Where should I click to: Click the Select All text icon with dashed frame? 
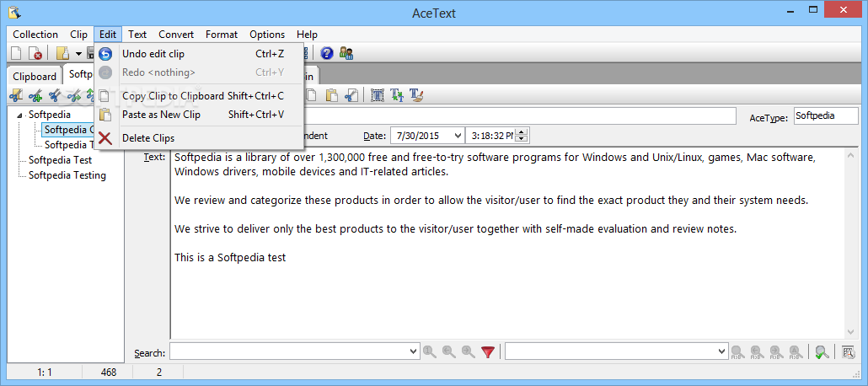click(378, 95)
